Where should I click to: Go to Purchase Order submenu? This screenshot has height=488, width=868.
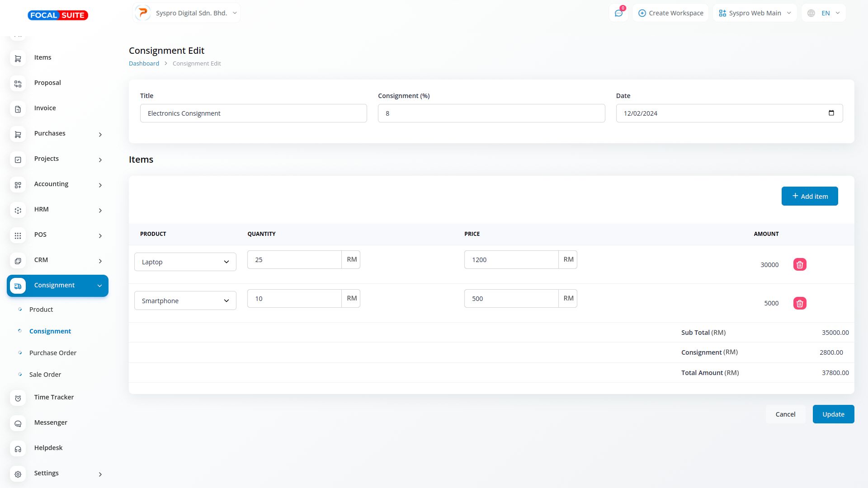pyautogui.click(x=52, y=353)
